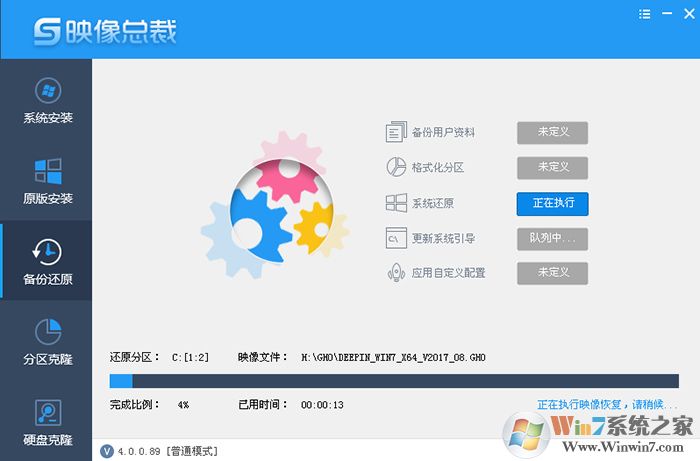
Task: Select the 原版安装 Windows logo icon
Action: 47,169
